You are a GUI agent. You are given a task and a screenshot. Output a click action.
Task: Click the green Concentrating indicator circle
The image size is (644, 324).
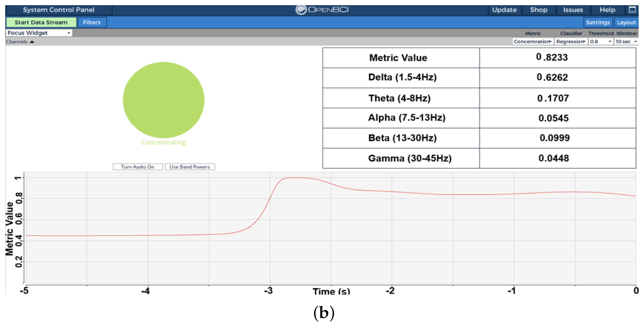[164, 100]
